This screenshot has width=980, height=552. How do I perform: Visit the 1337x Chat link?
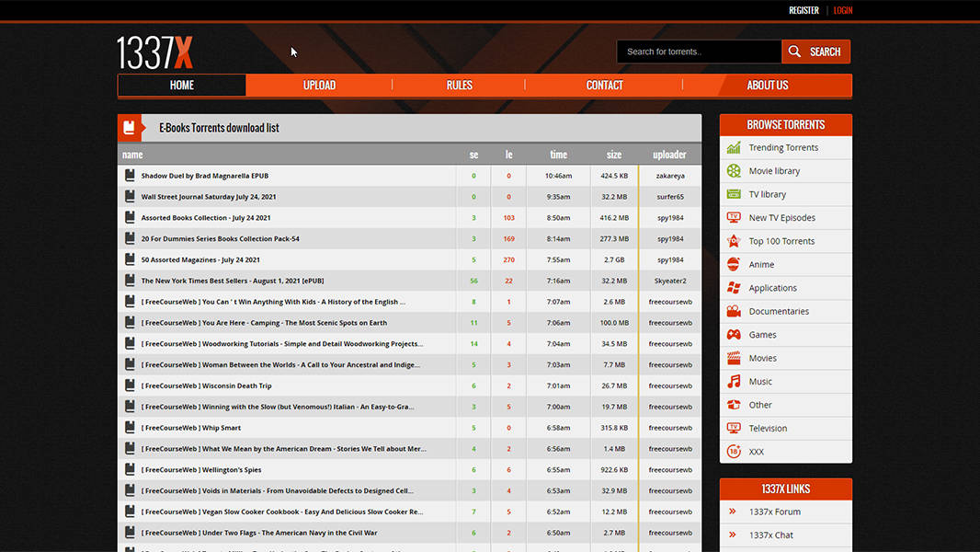click(770, 535)
